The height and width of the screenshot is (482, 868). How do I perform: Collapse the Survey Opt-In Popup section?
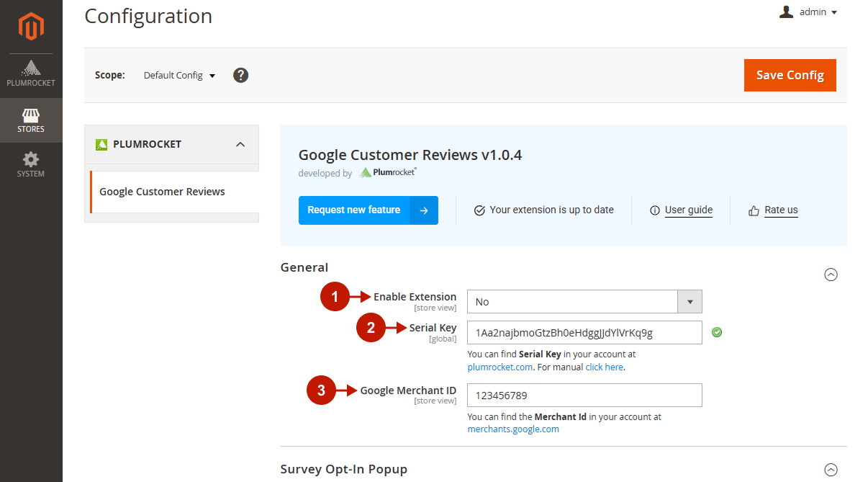(831, 470)
